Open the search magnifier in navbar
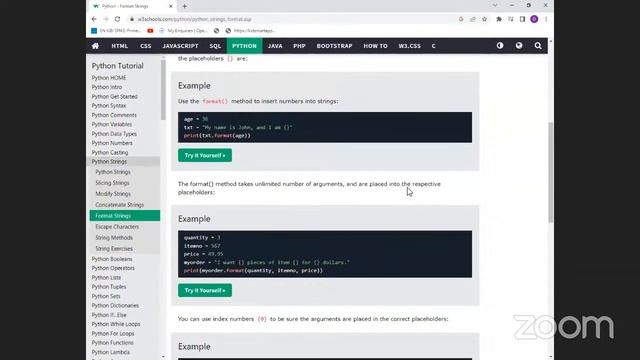This screenshot has width=640, height=360. coord(538,46)
